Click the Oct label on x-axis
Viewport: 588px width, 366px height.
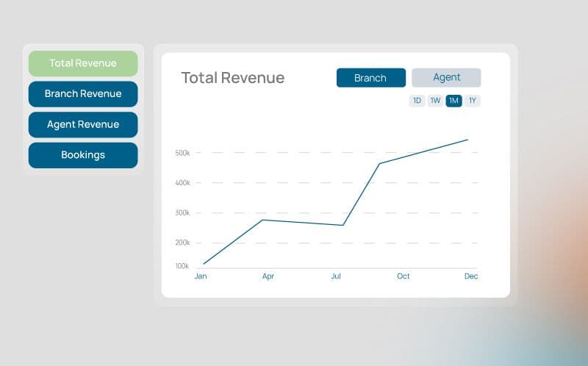pos(404,276)
